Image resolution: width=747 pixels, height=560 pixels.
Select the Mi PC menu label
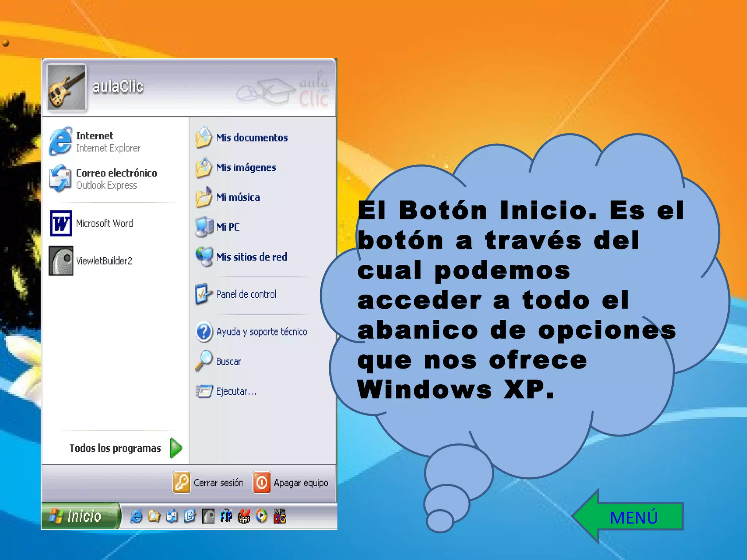tap(228, 227)
